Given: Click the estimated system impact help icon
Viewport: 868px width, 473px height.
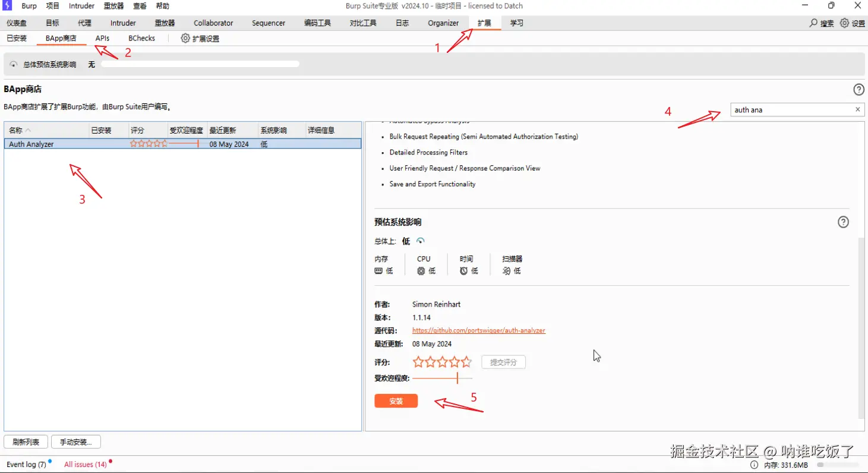Looking at the screenshot, I should click(x=843, y=222).
